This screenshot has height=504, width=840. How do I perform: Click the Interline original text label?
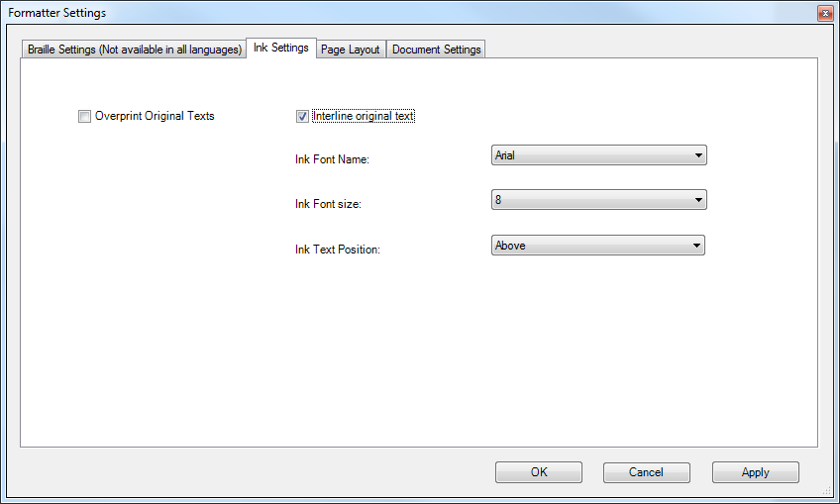point(364,117)
